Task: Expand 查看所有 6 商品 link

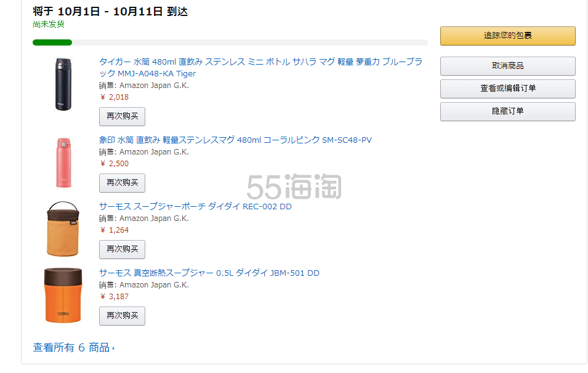Action: click(x=73, y=348)
